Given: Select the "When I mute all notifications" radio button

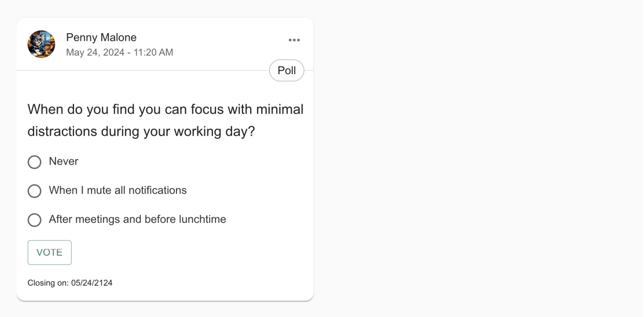Looking at the screenshot, I should [x=35, y=191].
